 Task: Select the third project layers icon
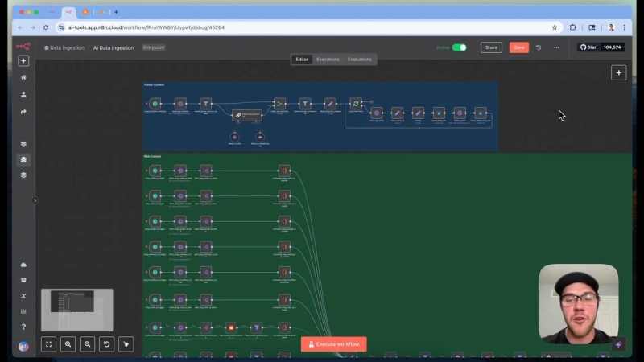click(x=23, y=175)
